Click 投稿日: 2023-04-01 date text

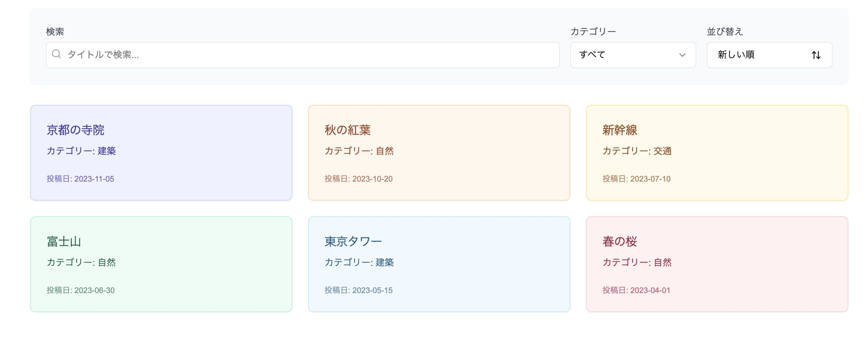636,290
